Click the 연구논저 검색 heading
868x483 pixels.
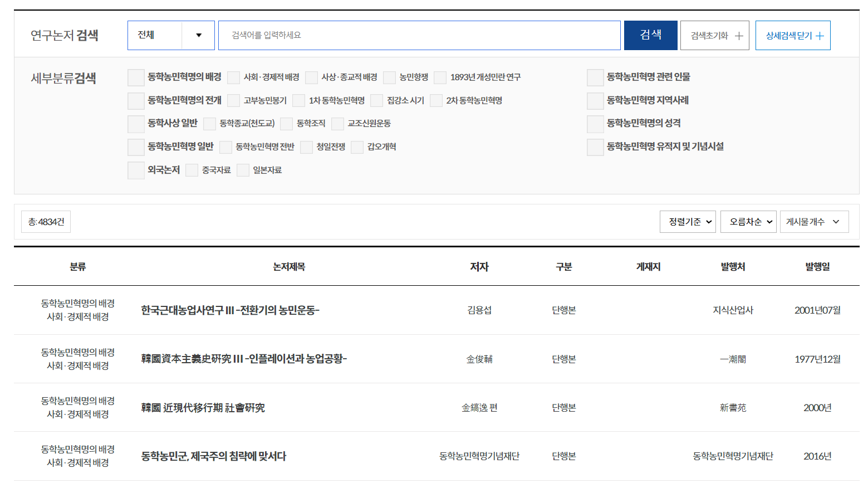65,35
